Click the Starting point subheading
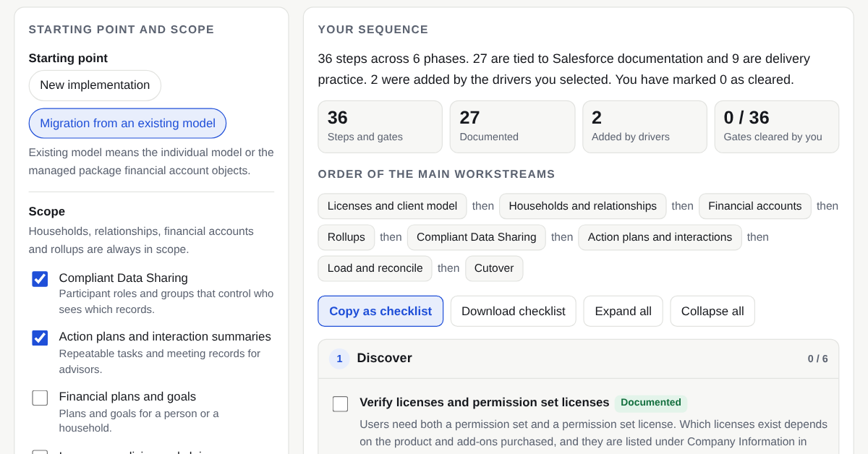The image size is (868, 454). click(x=68, y=59)
